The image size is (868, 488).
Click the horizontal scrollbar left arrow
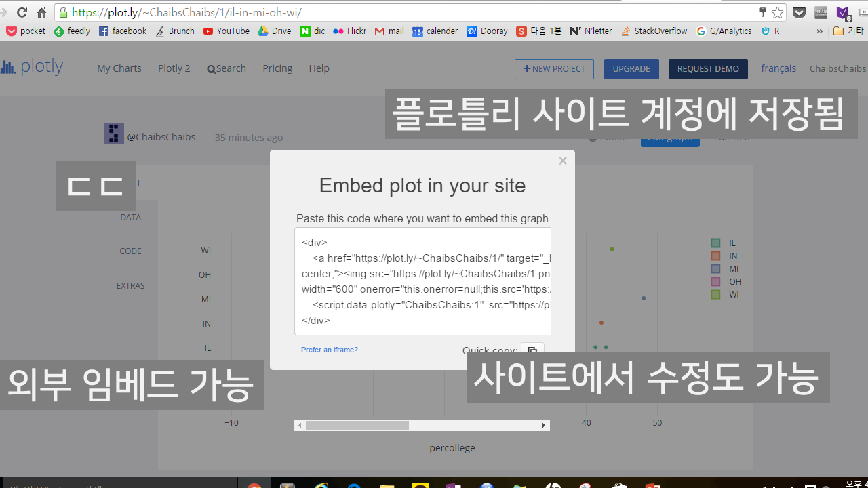300,426
